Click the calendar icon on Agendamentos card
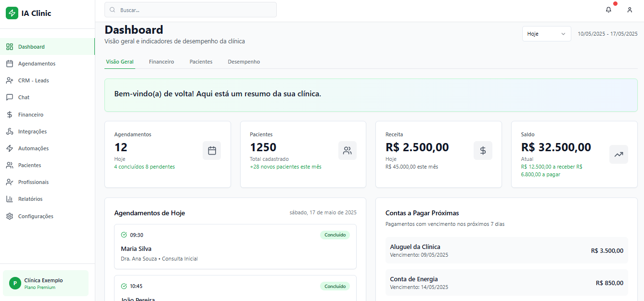Viewport: 644px width, 301px height. click(x=212, y=151)
